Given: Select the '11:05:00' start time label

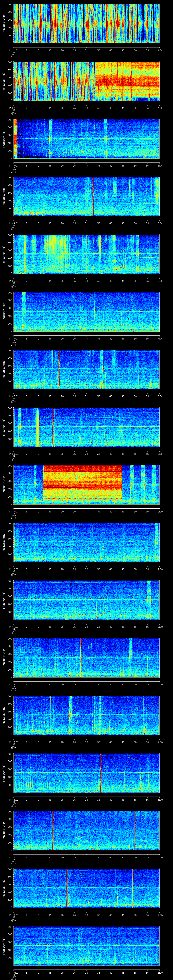Looking at the screenshot, I should click(x=13, y=281).
